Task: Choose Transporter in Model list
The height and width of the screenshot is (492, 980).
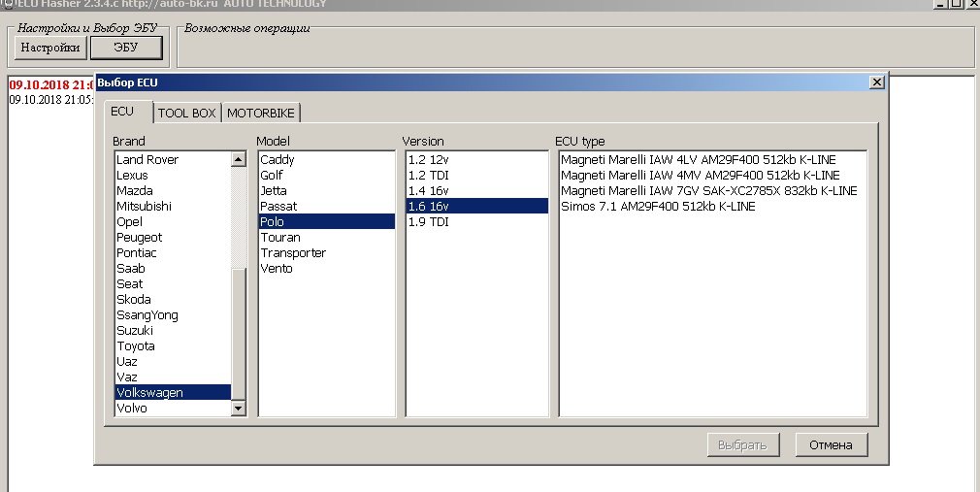Action: [x=327, y=252]
